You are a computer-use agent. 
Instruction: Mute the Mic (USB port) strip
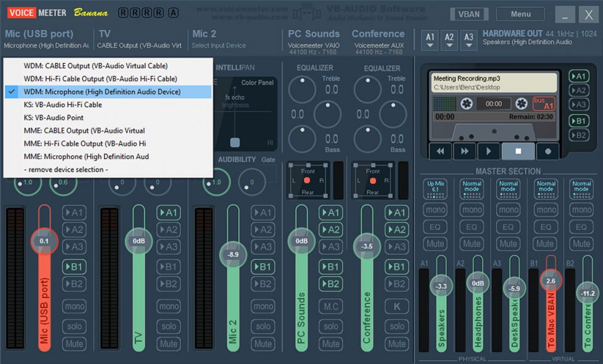(74, 344)
